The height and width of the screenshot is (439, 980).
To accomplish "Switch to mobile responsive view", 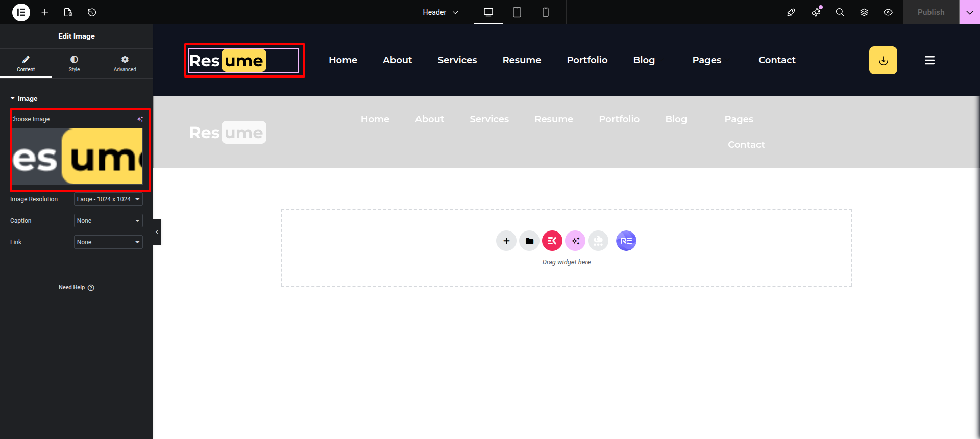I will pyautogui.click(x=546, y=12).
